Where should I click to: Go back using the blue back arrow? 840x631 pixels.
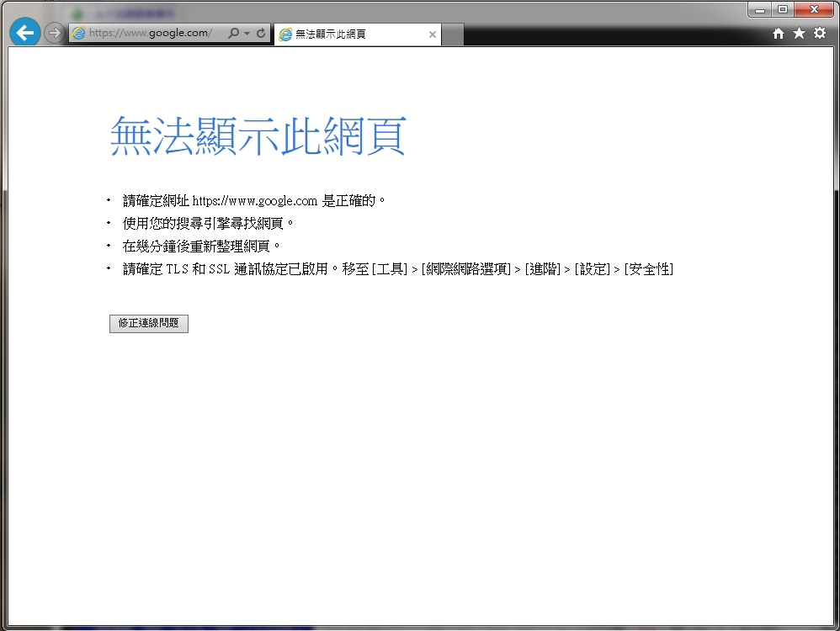(x=25, y=33)
